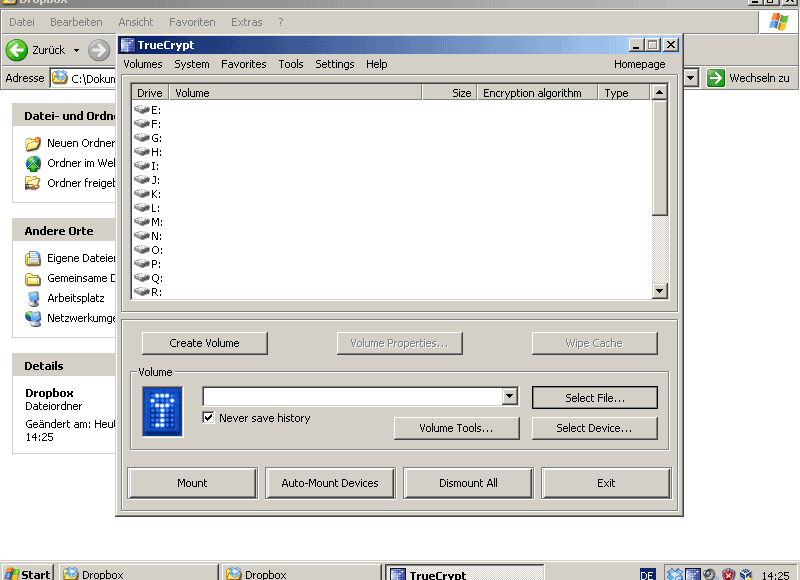Image resolution: width=800 pixels, height=580 pixels.
Task: Select drive R: in the drive list
Action: click(147, 292)
